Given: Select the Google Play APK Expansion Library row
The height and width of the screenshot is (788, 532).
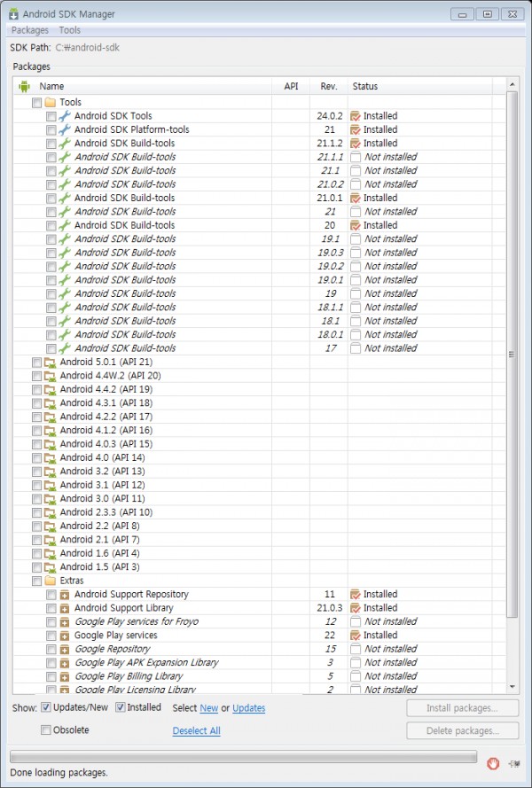Looking at the screenshot, I should click(x=260, y=663).
